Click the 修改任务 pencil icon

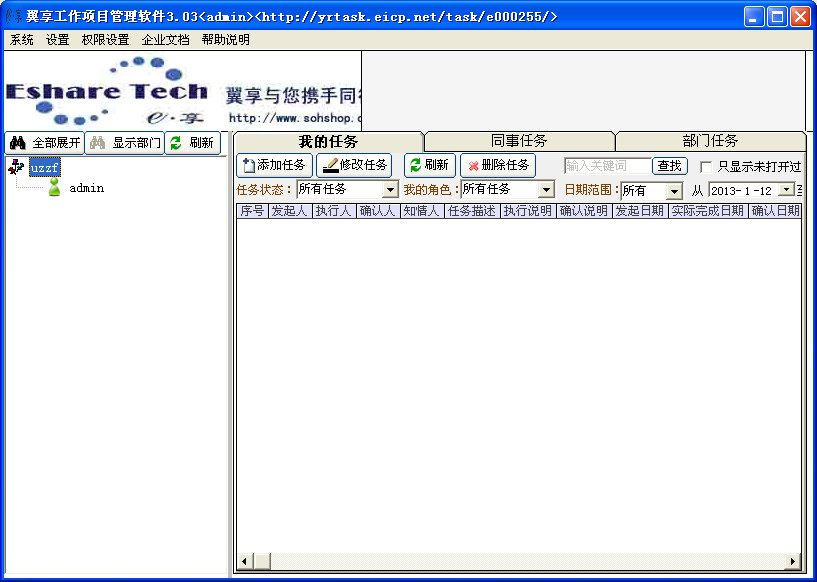[x=330, y=166]
